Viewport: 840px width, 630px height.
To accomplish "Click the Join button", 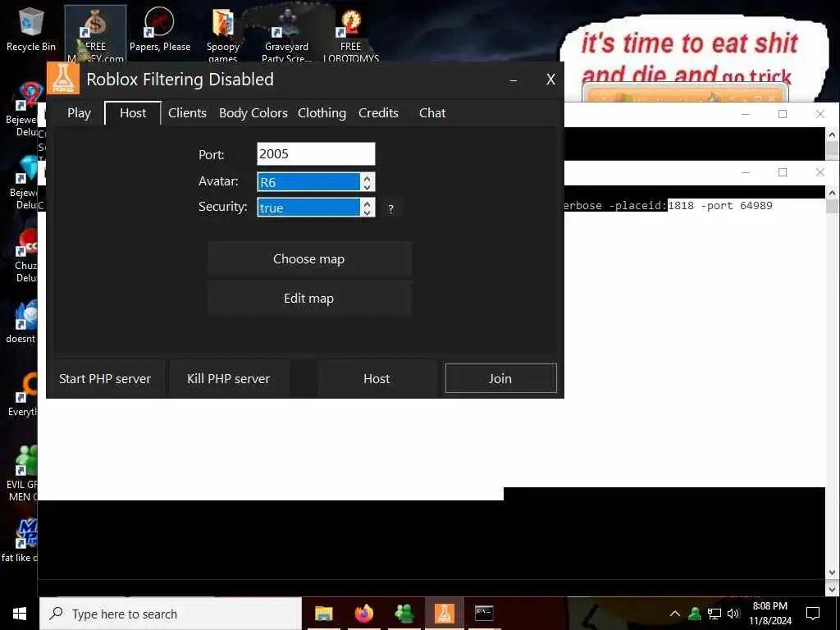I will click(501, 379).
